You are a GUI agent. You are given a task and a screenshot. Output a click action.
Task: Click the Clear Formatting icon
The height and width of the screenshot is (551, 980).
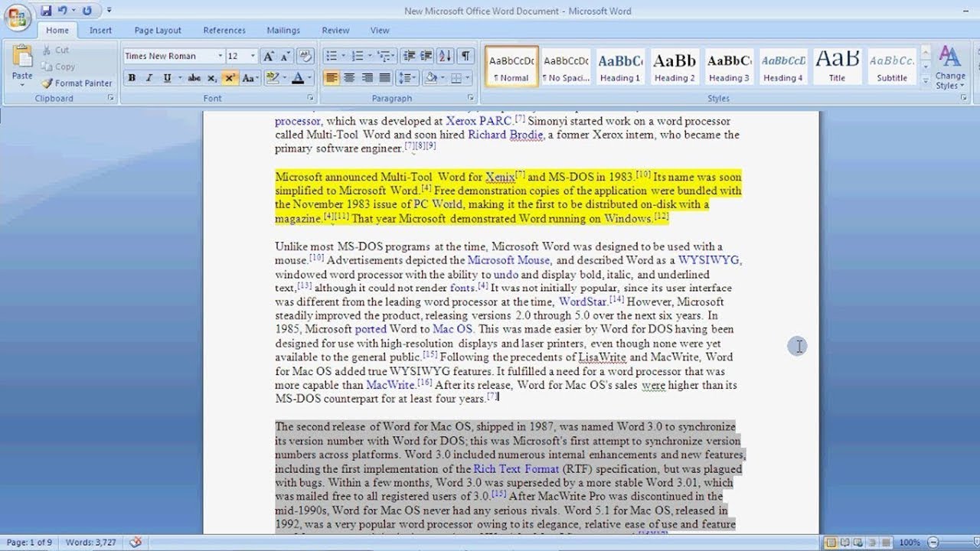click(305, 56)
